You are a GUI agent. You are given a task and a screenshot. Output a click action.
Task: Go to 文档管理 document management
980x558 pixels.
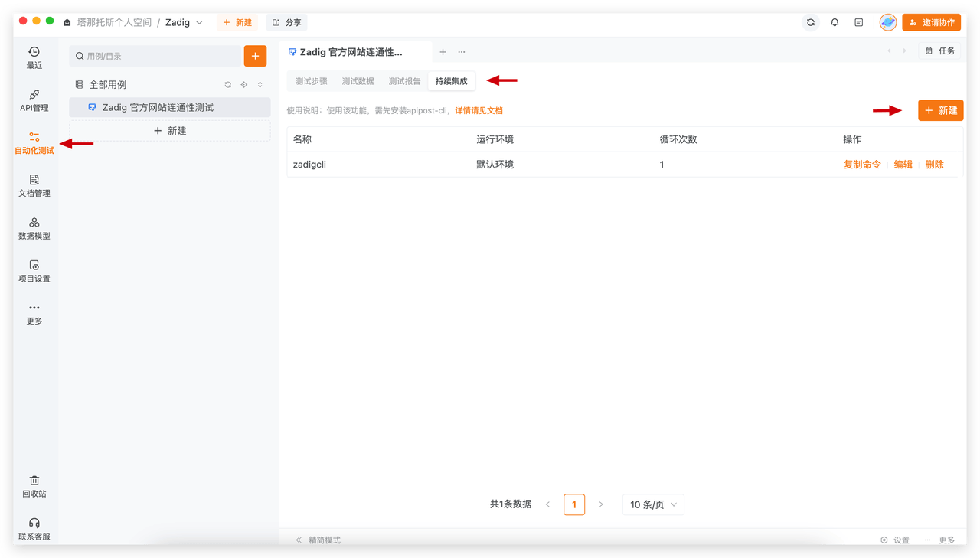point(34,185)
